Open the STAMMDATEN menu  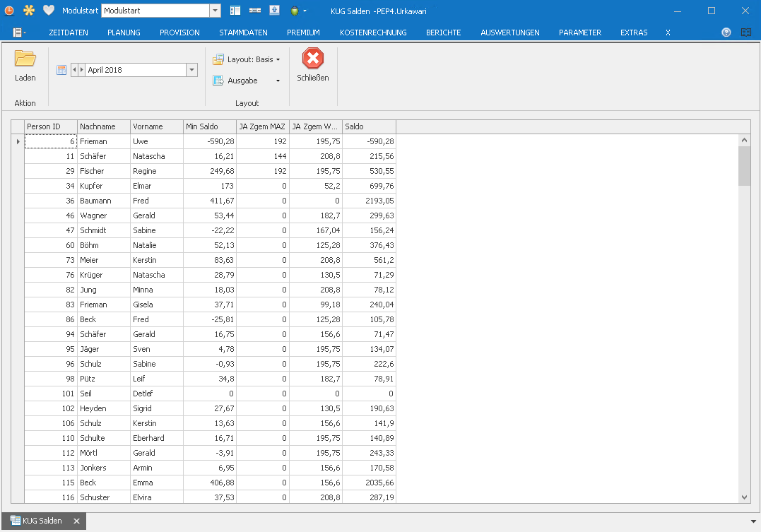243,32
